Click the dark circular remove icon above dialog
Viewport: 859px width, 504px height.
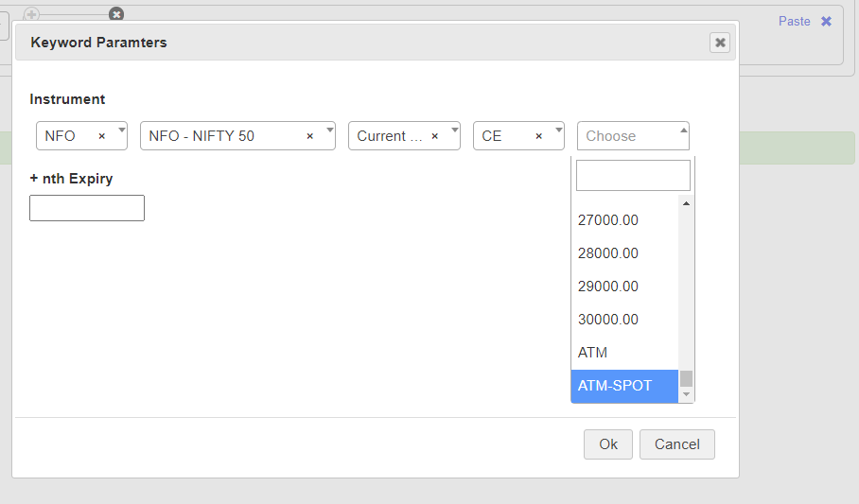click(x=116, y=14)
